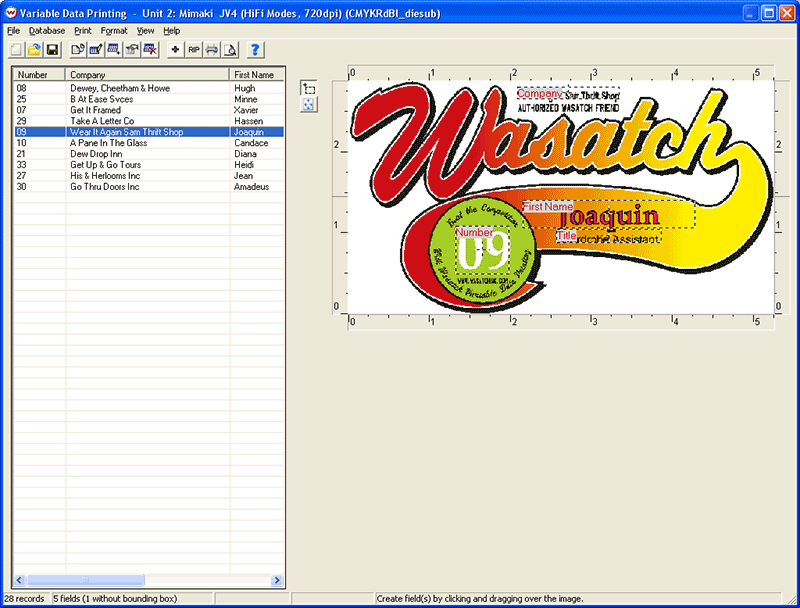The width and height of the screenshot is (800, 608).
Task: Click the first name 'Candace'
Action: 251,143
